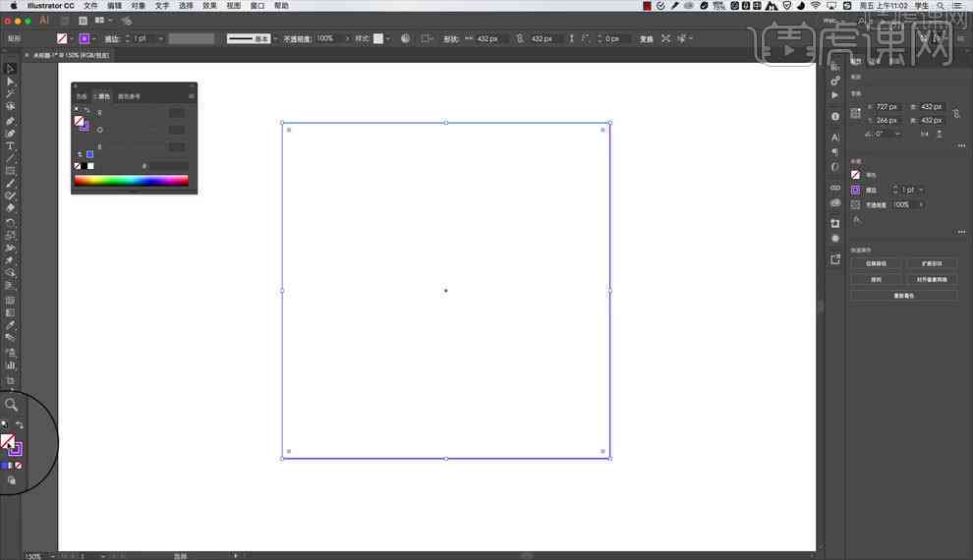The width and height of the screenshot is (973, 560).
Task: Select the Paintbrush tool
Action: [10, 184]
